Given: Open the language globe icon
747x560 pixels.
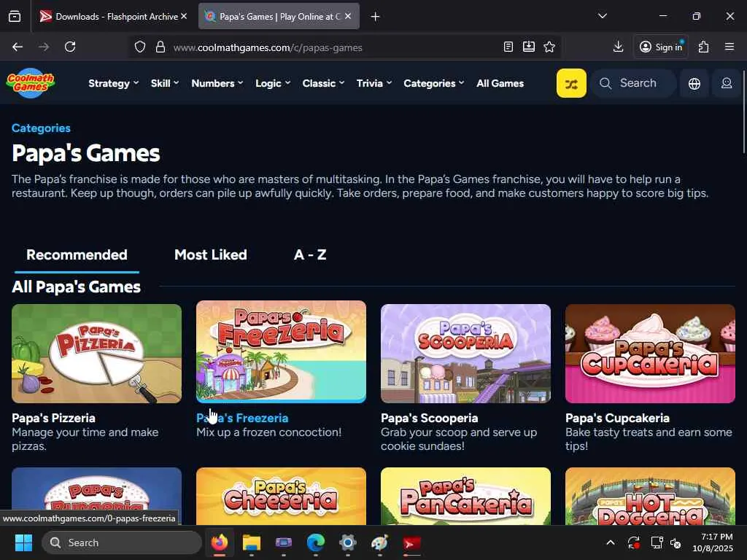Looking at the screenshot, I should [x=694, y=83].
